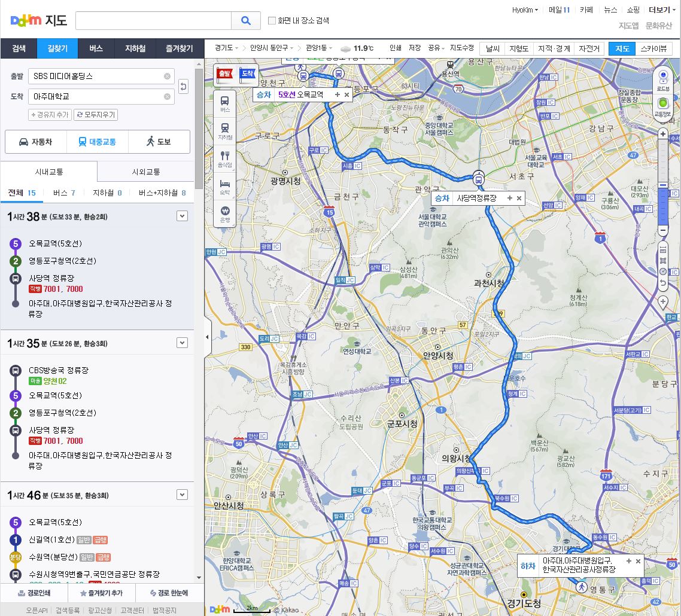Click the 경유지 추가 button
This screenshot has width=681, height=616.
click(50, 115)
